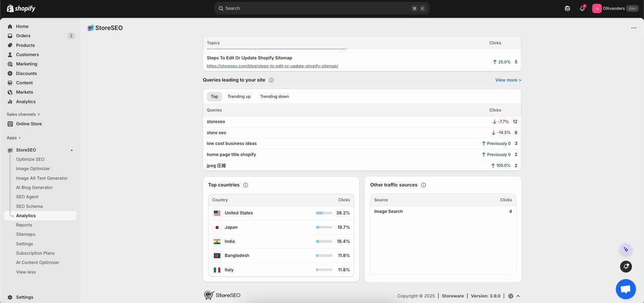The width and height of the screenshot is (644, 303).
Task: Open the floating notification bell widget
Action: tap(625, 266)
